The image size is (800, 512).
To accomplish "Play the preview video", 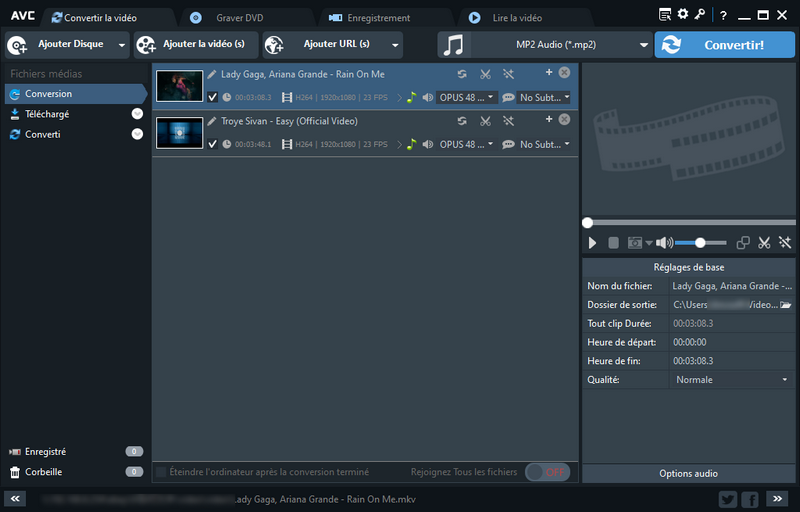I will (592, 243).
